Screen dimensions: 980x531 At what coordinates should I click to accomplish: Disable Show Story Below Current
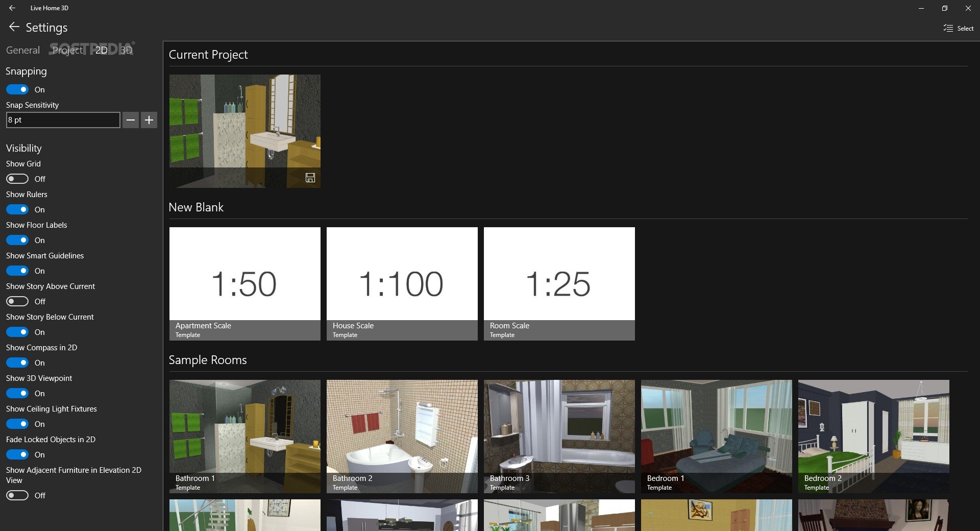(x=17, y=332)
